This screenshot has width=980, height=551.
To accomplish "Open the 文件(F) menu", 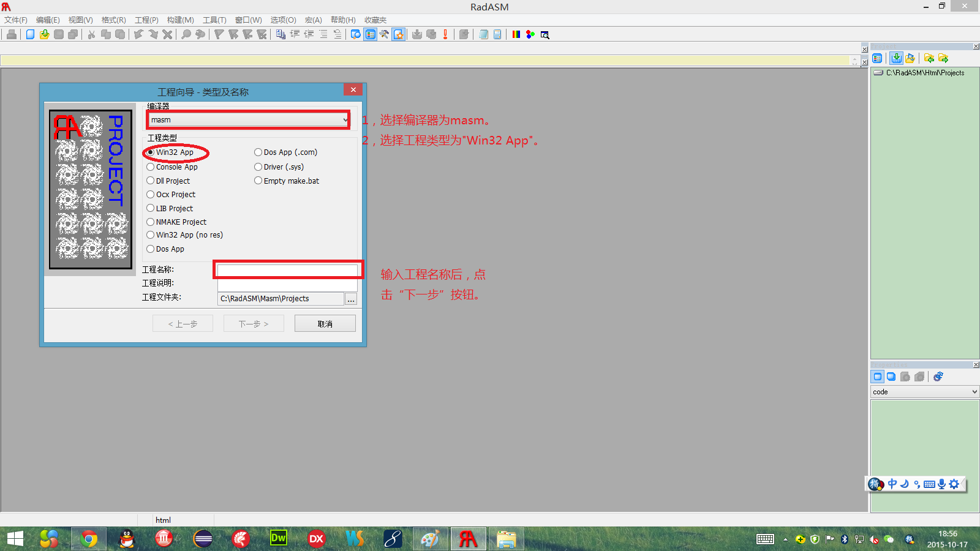I will click(x=16, y=20).
